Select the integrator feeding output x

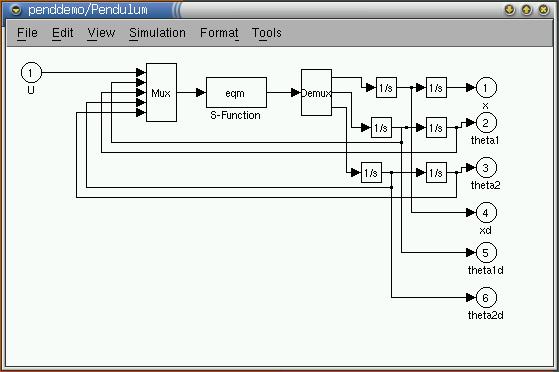click(436, 87)
